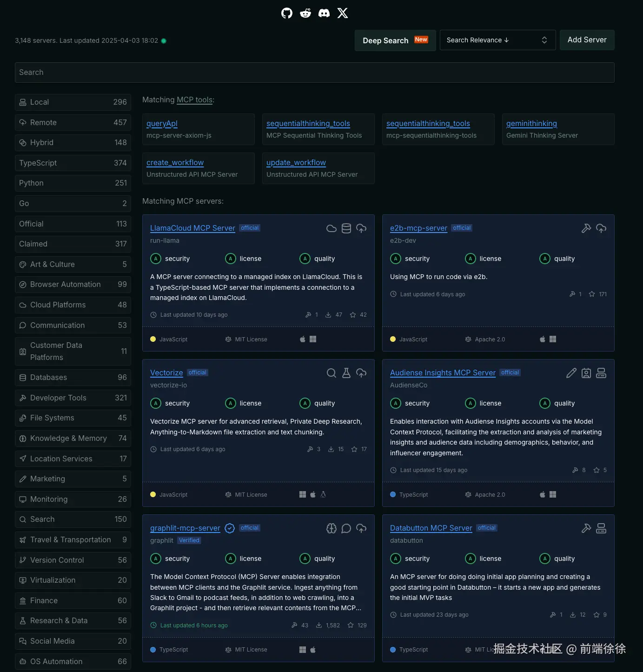The height and width of the screenshot is (672, 643).
Task: Click brain icon on graphlit-mcp-server card
Action: point(331,528)
